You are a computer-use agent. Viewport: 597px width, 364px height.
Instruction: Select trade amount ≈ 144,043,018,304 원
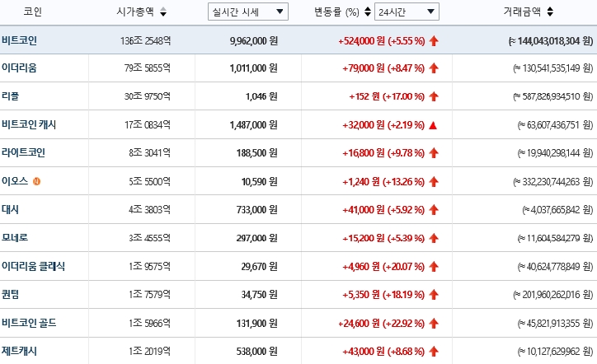[x=551, y=40]
